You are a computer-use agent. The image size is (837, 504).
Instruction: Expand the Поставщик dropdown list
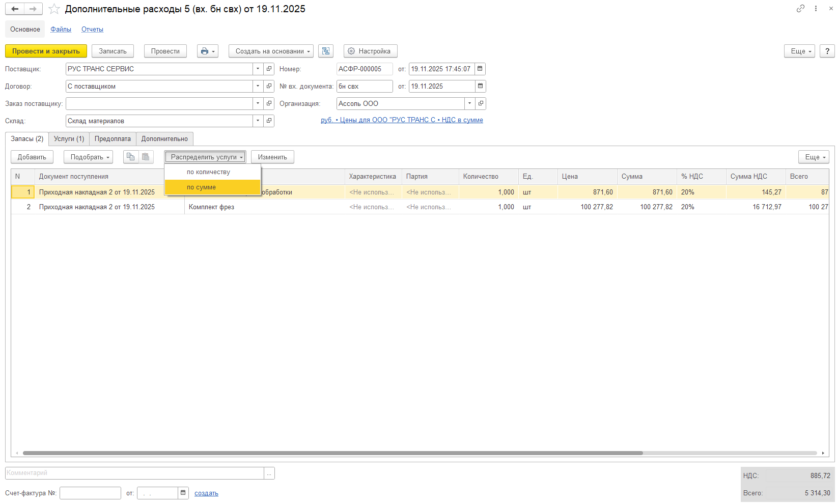258,69
